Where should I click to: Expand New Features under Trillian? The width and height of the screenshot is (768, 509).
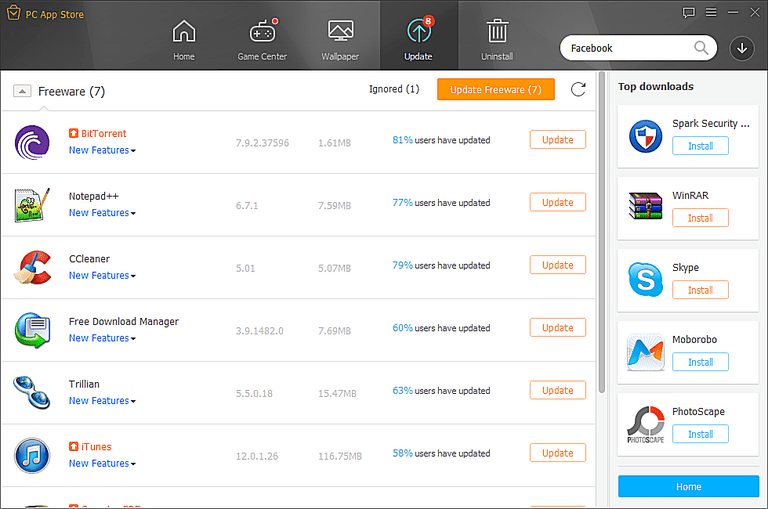pos(102,401)
